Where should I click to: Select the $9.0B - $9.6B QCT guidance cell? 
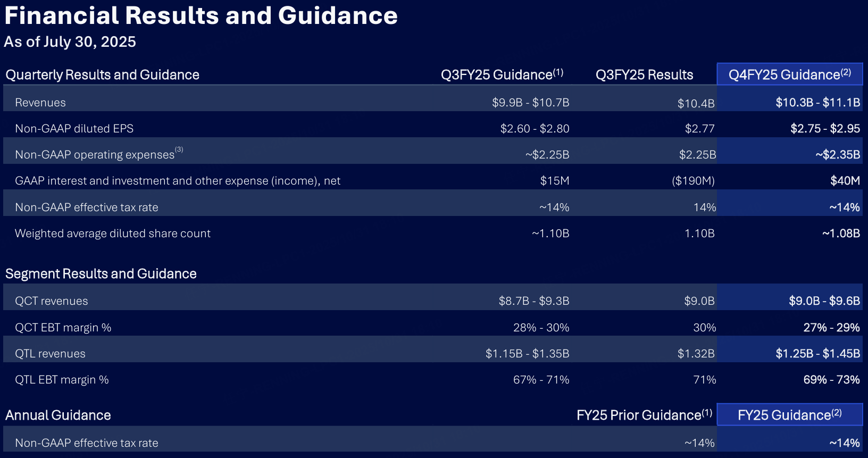click(x=824, y=301)
